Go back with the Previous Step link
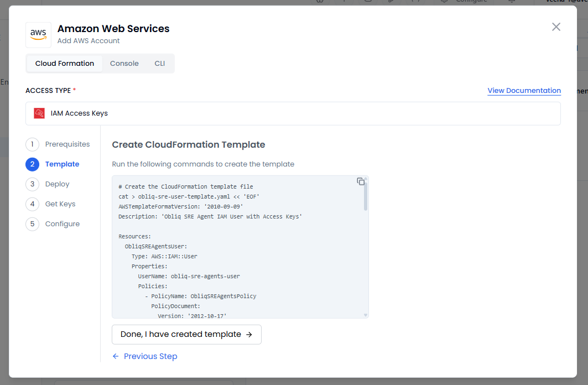588x385 pixels. click(145, 356)
